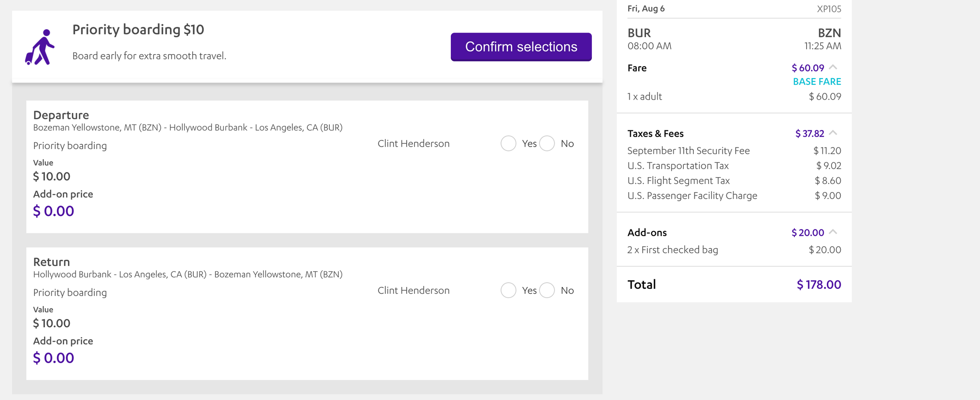Click the 2 x First checked bag entry
Image resolution: width=980 pixels, height=400 pixels.
pyautogui.click(x=673, y=249)
